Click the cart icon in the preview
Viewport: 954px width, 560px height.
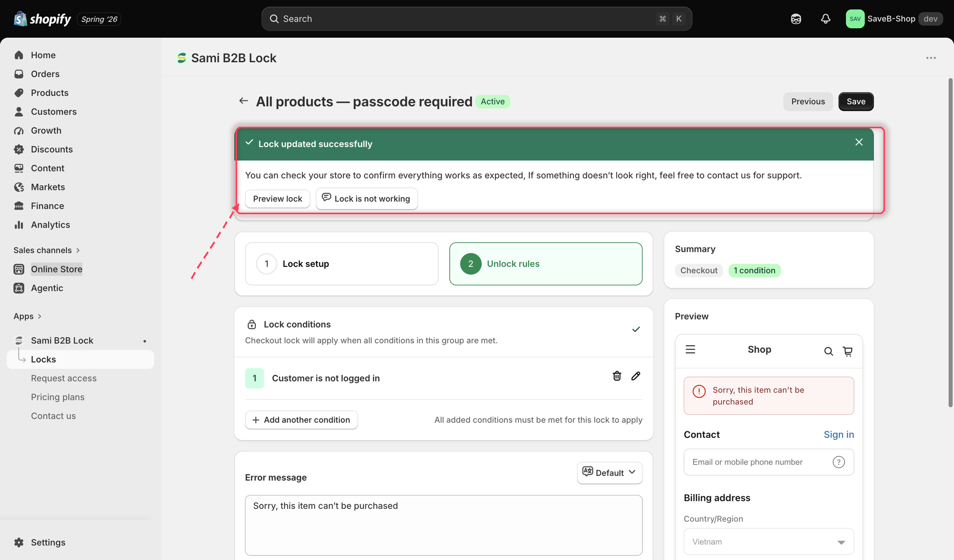click(848, 351)
